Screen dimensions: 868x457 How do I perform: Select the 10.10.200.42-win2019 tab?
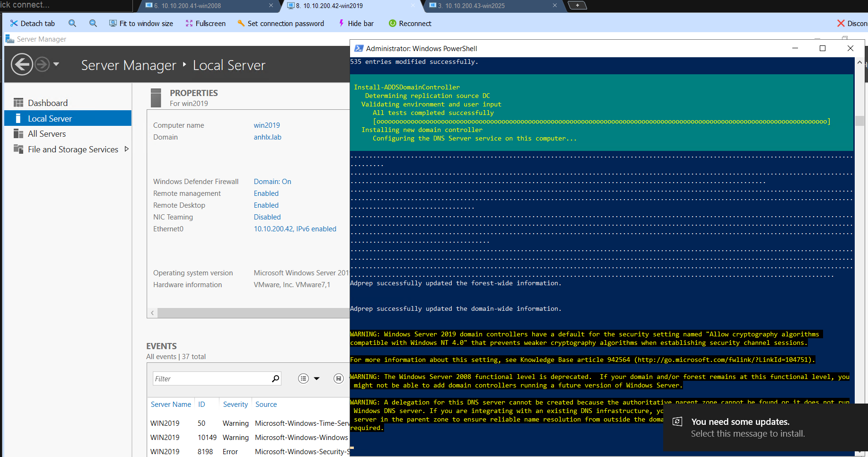[350, 6]
